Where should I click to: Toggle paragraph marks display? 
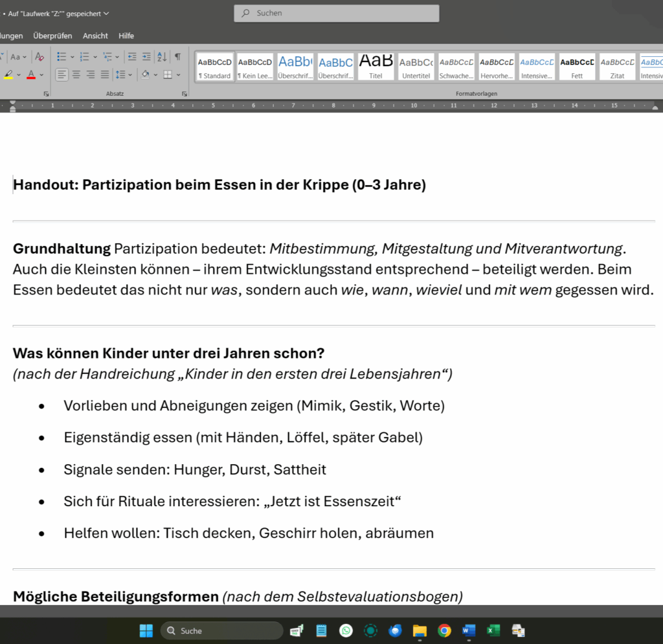(178, 56)
